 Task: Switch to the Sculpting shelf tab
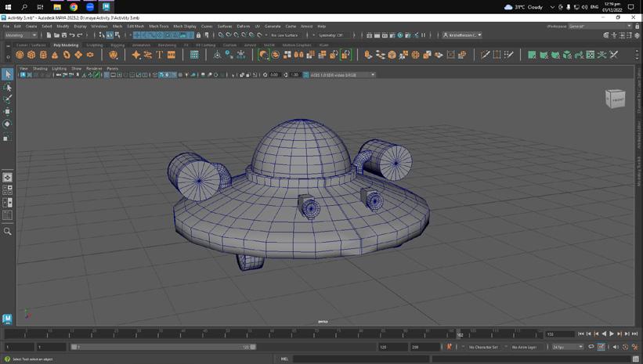(95, 45)
